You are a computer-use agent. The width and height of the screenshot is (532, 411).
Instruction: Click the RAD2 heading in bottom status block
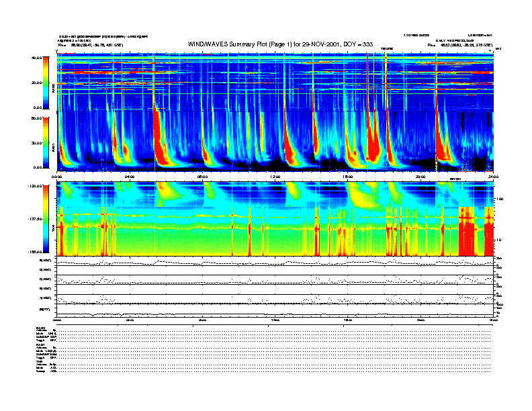tap(41, 328)
